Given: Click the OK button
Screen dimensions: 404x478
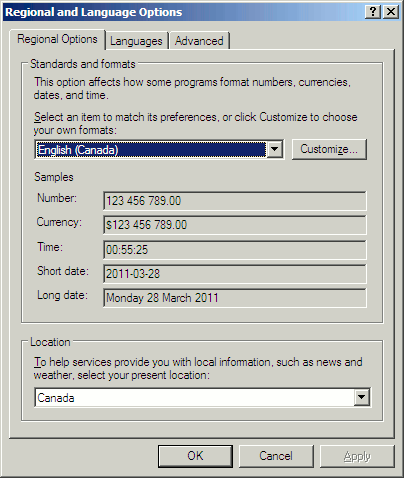Looking at the screenshot, I should pos(195,456).
